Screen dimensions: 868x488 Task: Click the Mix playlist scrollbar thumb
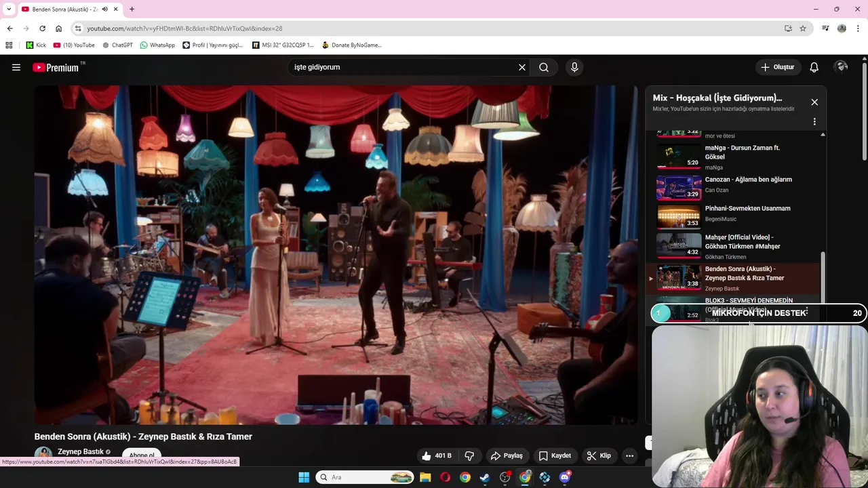pos(823,278)
